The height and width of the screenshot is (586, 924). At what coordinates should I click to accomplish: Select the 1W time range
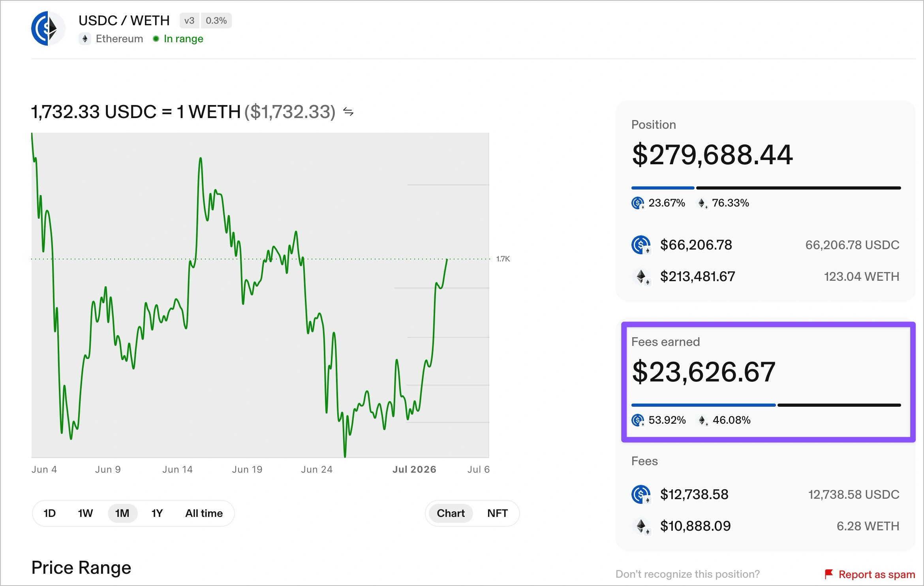(x=85, y=513)
